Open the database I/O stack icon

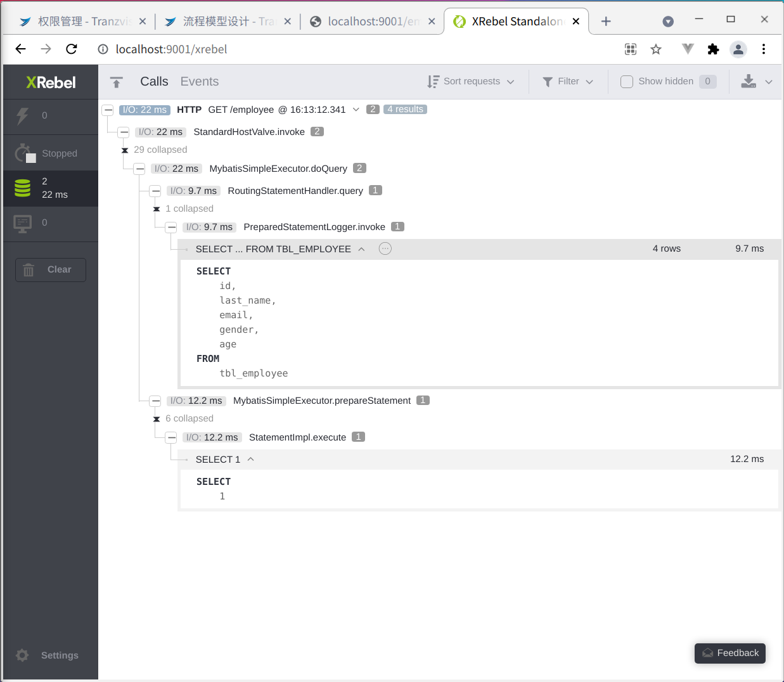click(23, 188)
